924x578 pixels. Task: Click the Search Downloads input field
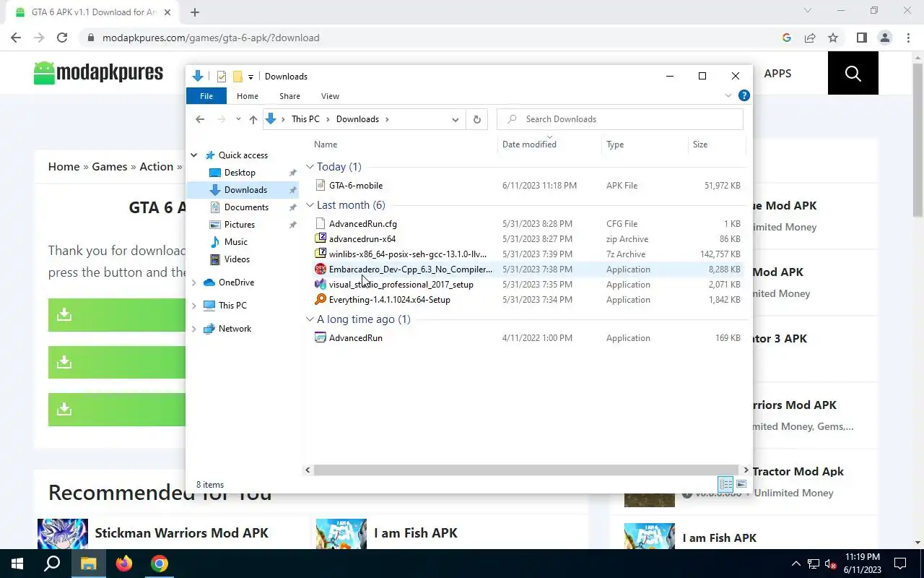tap(620, 119)
